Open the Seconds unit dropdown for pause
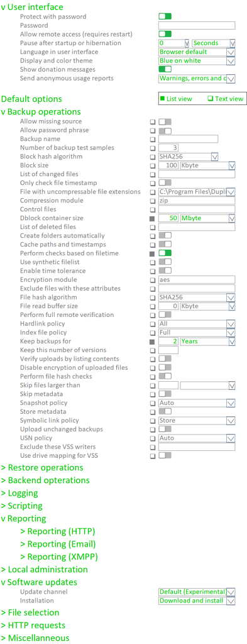This screenshot has height=644, width=247. 214,43
